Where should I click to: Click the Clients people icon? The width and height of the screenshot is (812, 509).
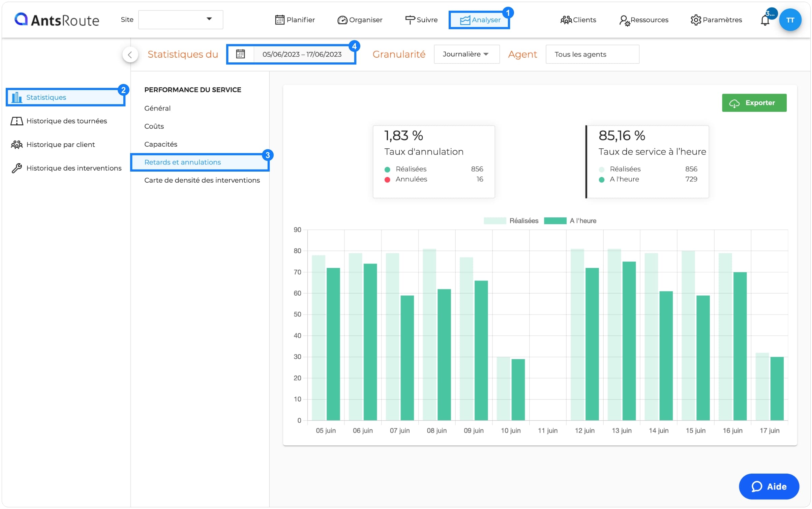566,20
